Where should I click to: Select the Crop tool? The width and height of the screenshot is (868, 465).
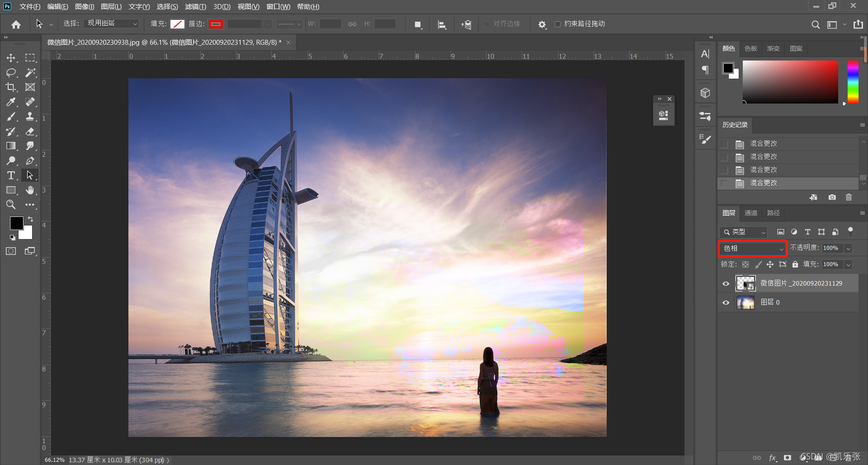[11, 87]
